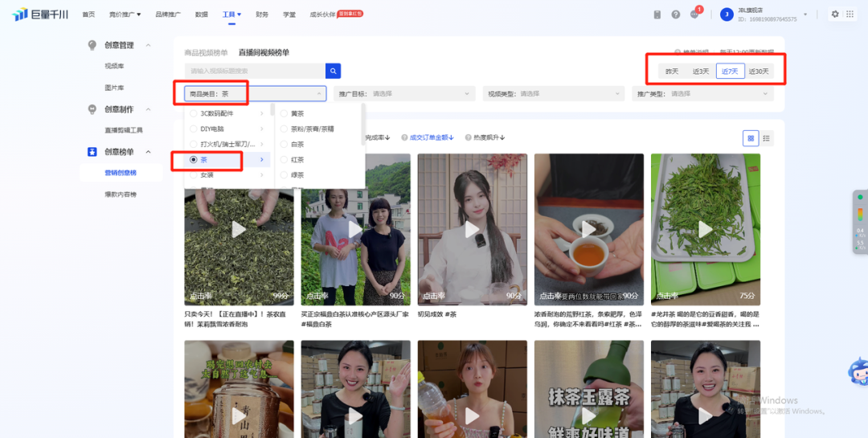Click the video title search field
This screenshot has height=438, width=868.
pyautogui.click(x=256, y=71)
